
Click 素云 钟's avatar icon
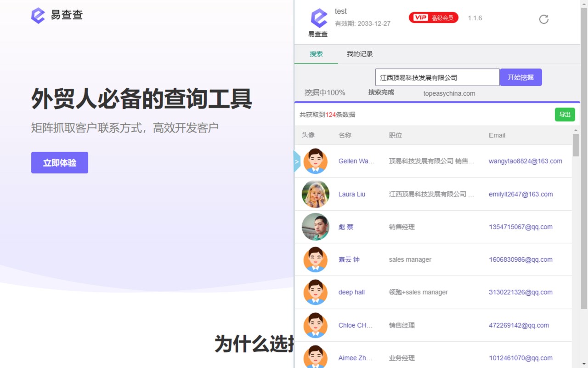click(316, 259)
